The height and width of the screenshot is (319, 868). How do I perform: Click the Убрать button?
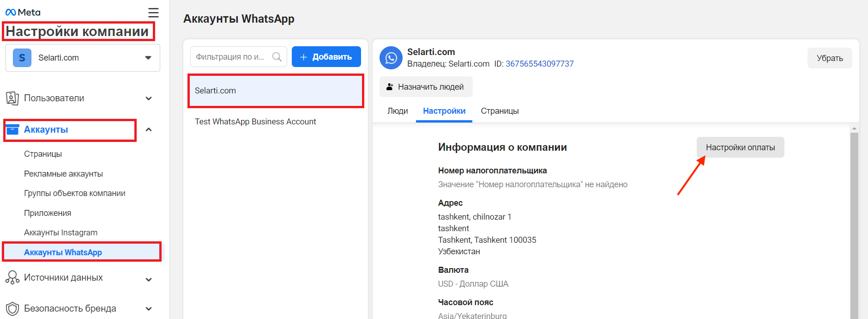click(x=830, y=58)
